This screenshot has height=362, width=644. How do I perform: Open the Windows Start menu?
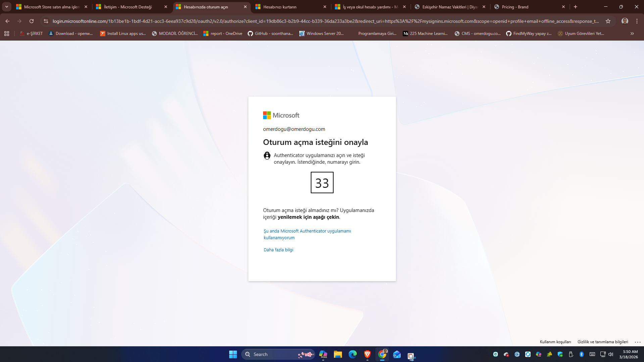[x=233, y=354]
